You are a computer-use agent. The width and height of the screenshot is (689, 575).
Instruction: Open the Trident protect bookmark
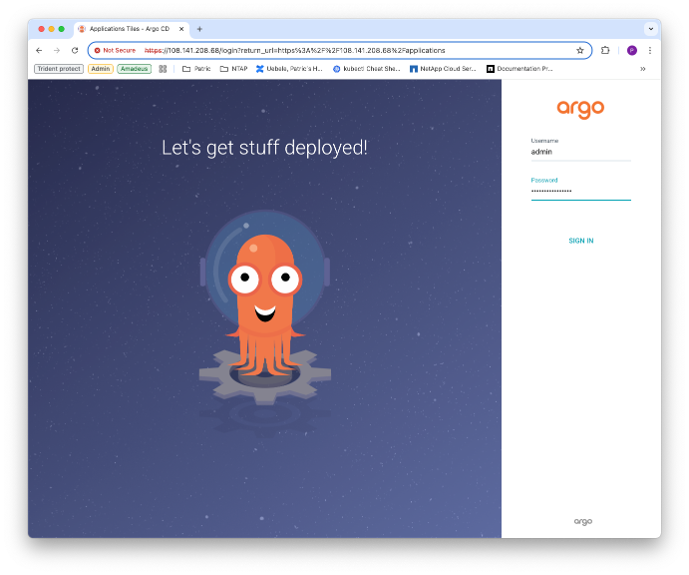click(x=59, y=69)
